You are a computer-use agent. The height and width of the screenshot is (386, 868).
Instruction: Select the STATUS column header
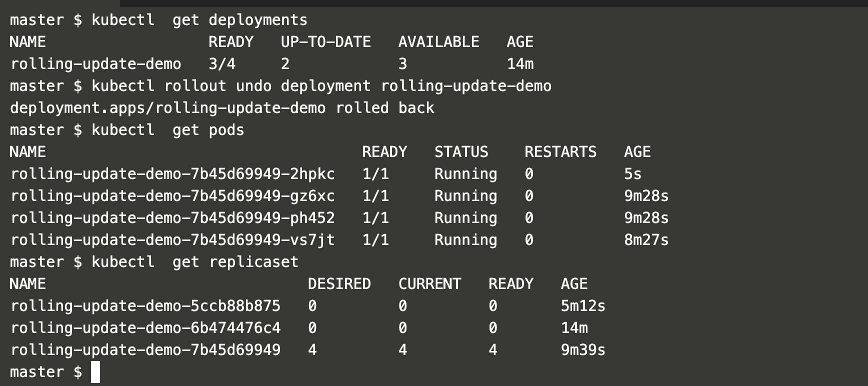click(461, 152)
